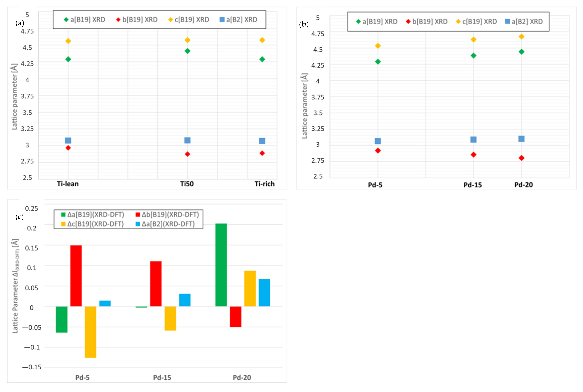The height and width of the screenshot is (392, 583).
Task: Click the Pd-15 label in bar chart (c)
Action: (x=162, y=378)
